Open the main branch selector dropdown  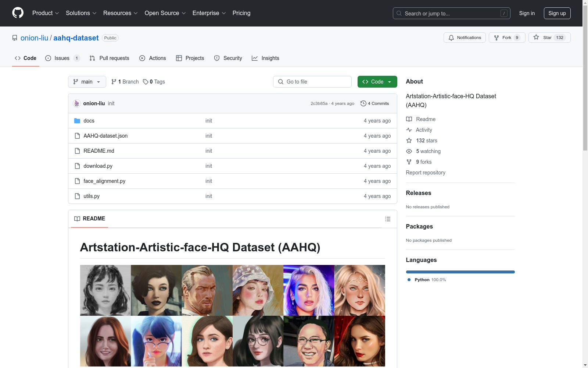point(87,82)
